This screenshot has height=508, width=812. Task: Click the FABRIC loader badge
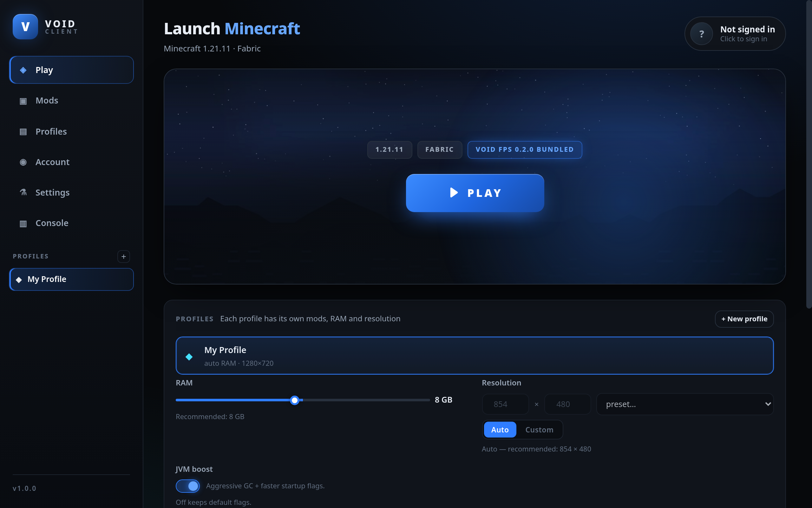pyautogui.click(x=440, y=150)
